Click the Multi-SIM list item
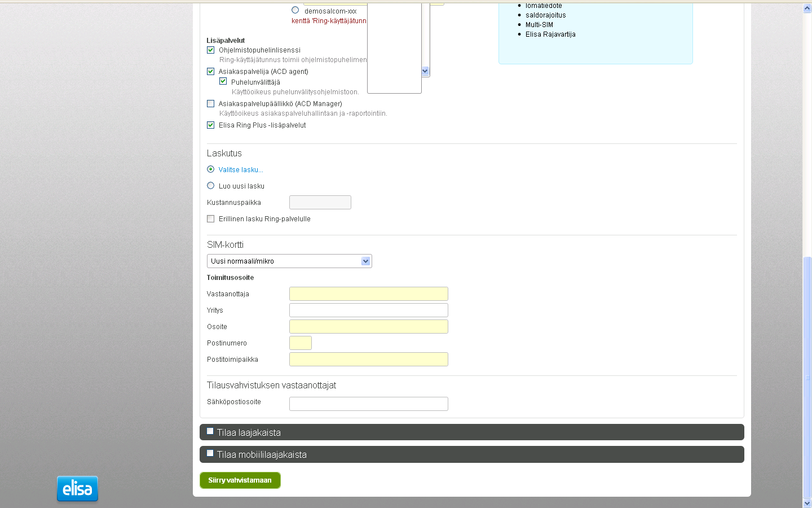This screenshot has height=508, width=812. point(539,25)
